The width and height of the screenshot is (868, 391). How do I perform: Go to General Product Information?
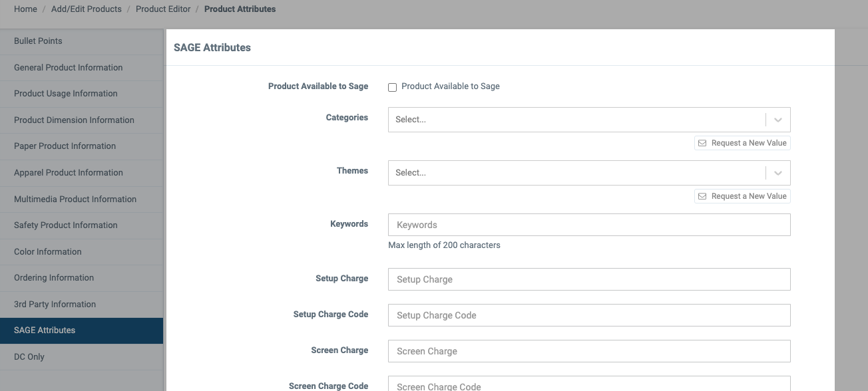[81, 68]
